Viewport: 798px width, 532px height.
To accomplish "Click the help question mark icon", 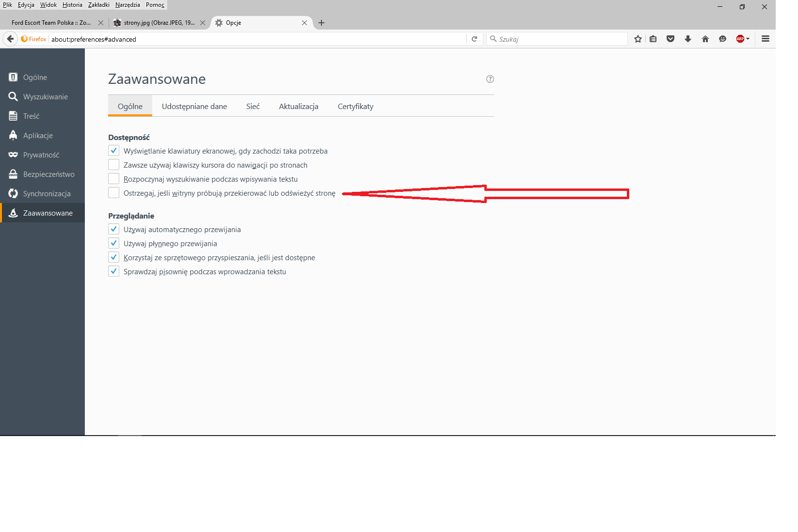I will (490, 79).
